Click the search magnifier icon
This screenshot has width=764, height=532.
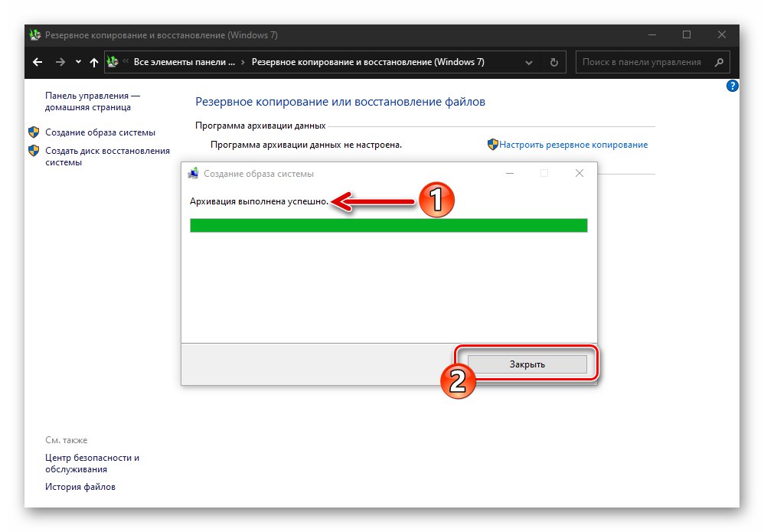coord(719,62)
